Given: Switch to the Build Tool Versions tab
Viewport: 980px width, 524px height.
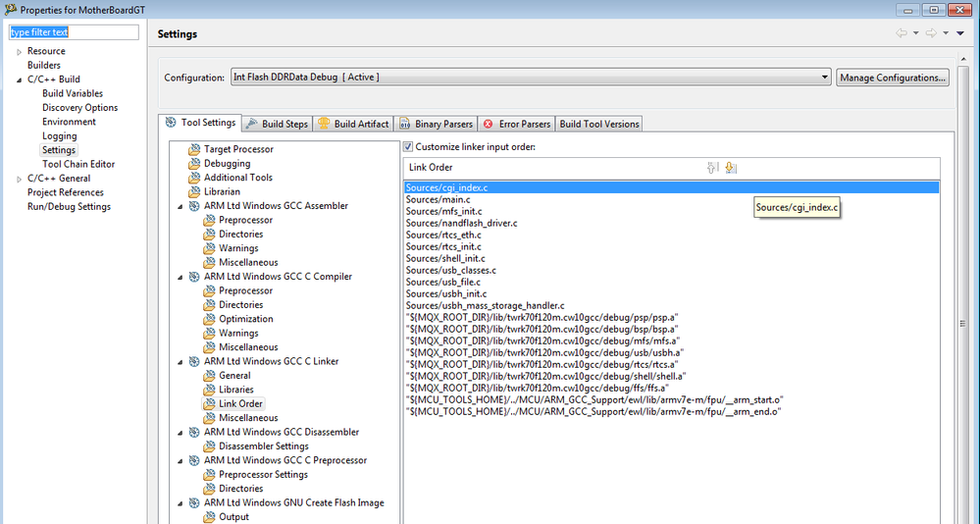Looking at the screenshot, I should click(x=598, y=124).
